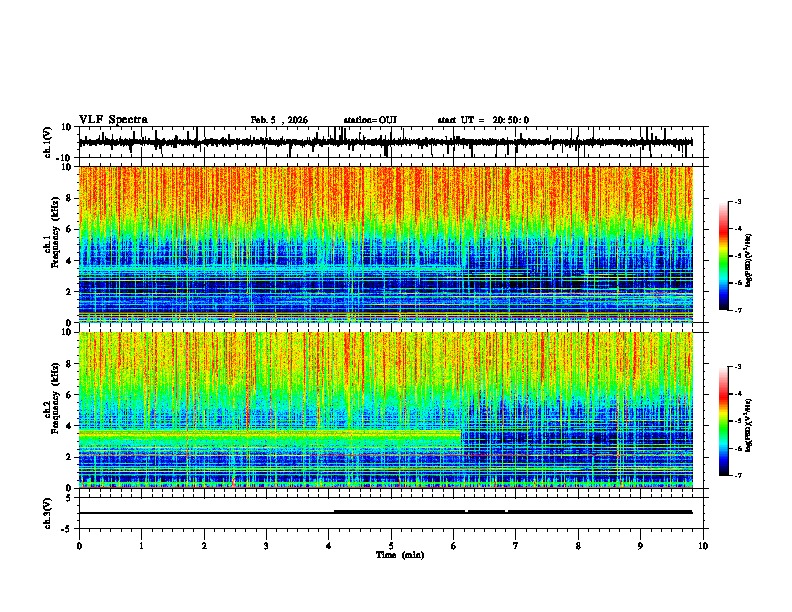792x612 pixels.
Task: Select the "Feb. 5, 2026" date text
Action: tap(279, 120)
